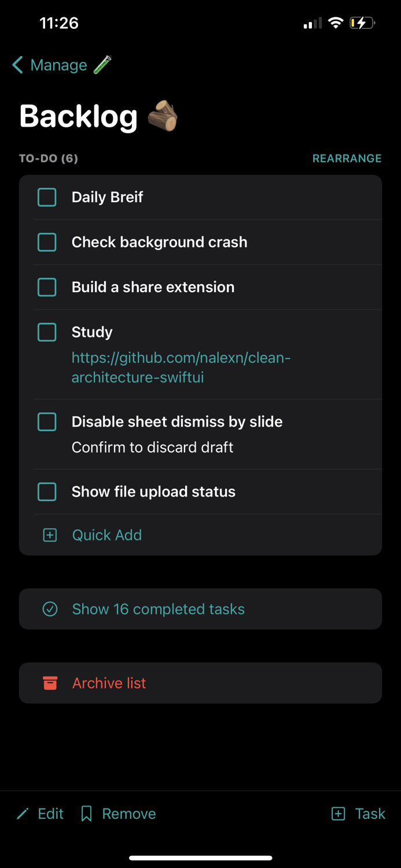Screen dimensions: 401x868
Task: Tap Archive list to archive Backlog
Action: pos(109,683)
